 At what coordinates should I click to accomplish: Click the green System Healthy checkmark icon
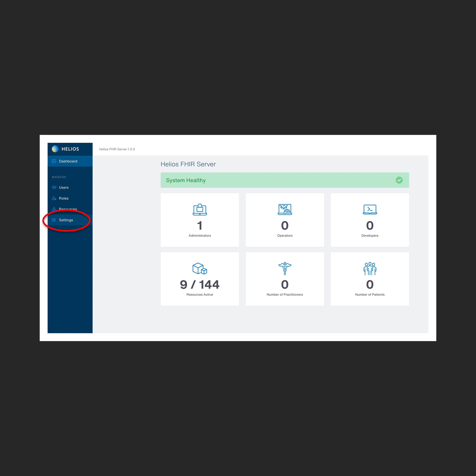(399, 180)
